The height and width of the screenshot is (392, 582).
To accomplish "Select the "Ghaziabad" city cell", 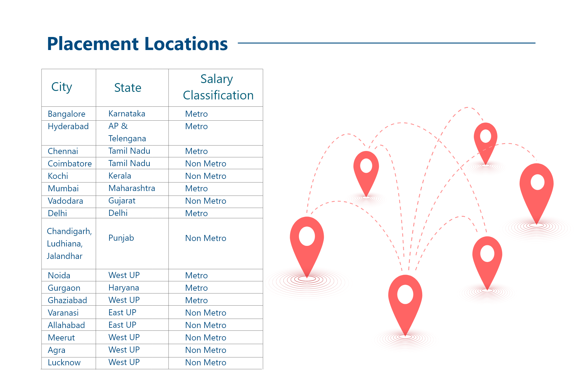I will (67, 300).
